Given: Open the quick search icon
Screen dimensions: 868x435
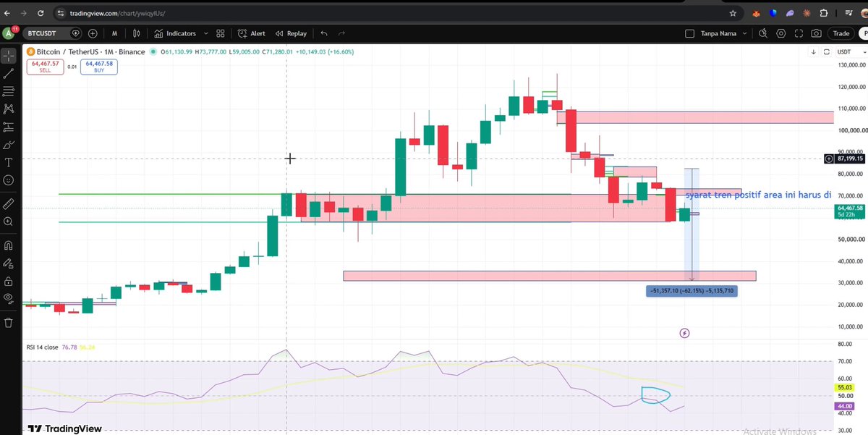Looking at the screenshot, I should click(x=763, y=33).
